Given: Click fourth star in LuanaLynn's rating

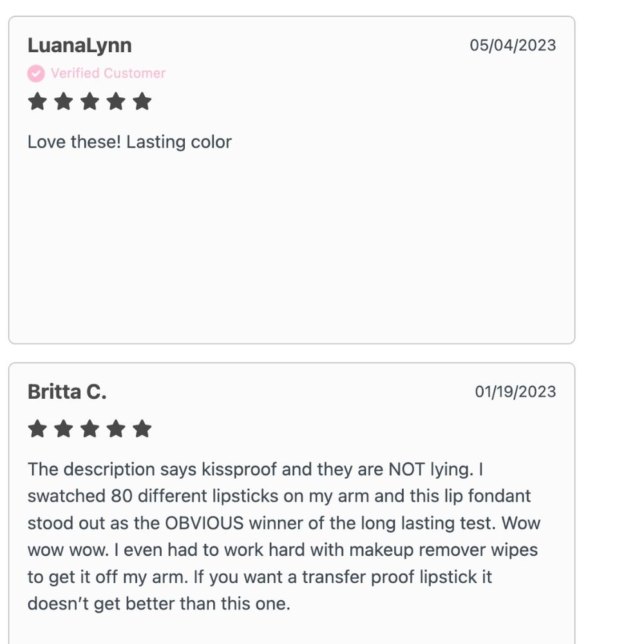Looking at the screenshot, I should (x=116, y=102).
